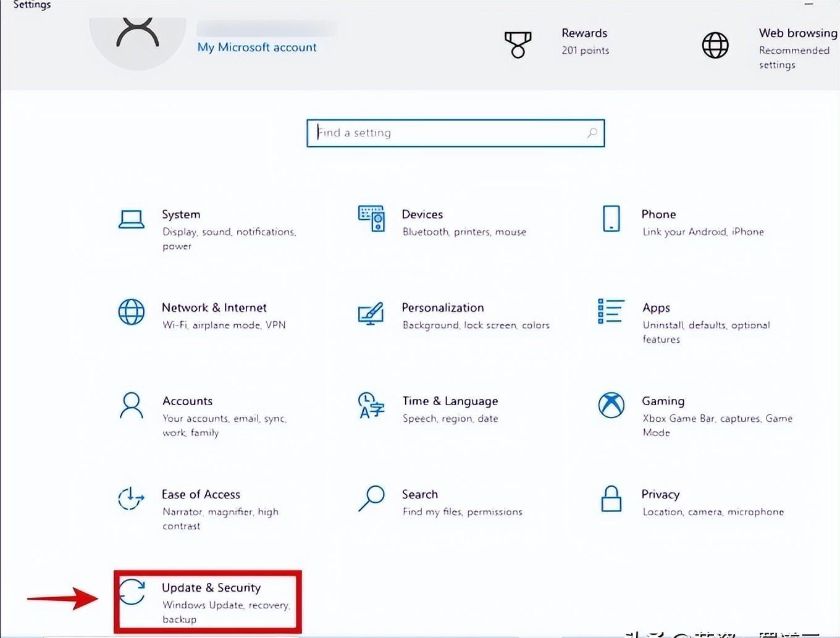The image size is (840, 638).
Task: Open the System settings title
Action: [181, 214]
